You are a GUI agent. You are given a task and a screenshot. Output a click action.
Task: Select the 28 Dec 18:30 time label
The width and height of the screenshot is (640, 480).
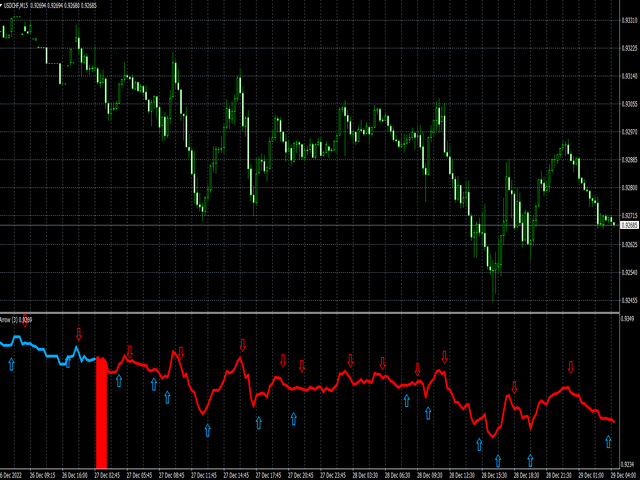(x=526, y=476)
